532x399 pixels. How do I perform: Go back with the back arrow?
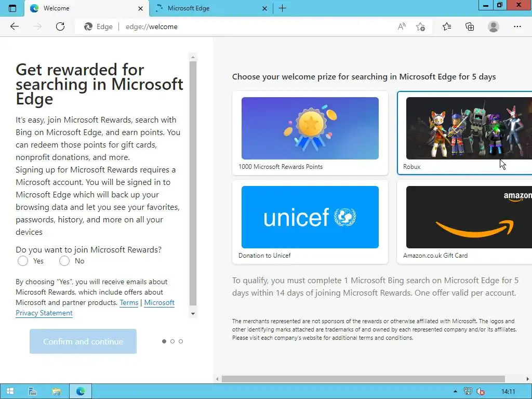click(x=14, y=26)
